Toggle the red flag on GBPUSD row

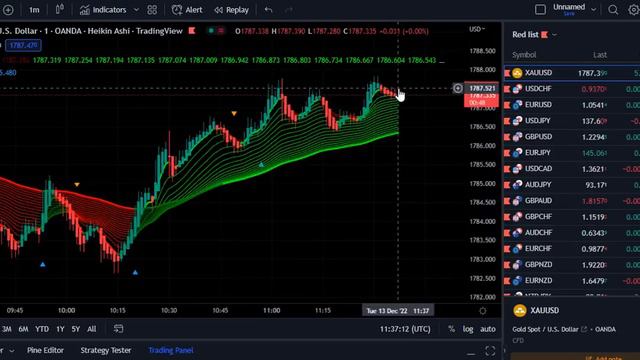(x=507, y=137)
